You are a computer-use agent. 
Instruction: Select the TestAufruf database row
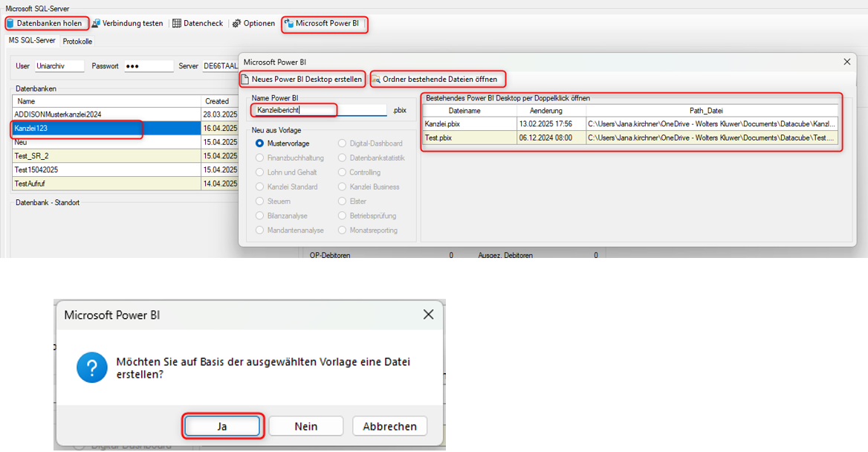pos(126,184)
